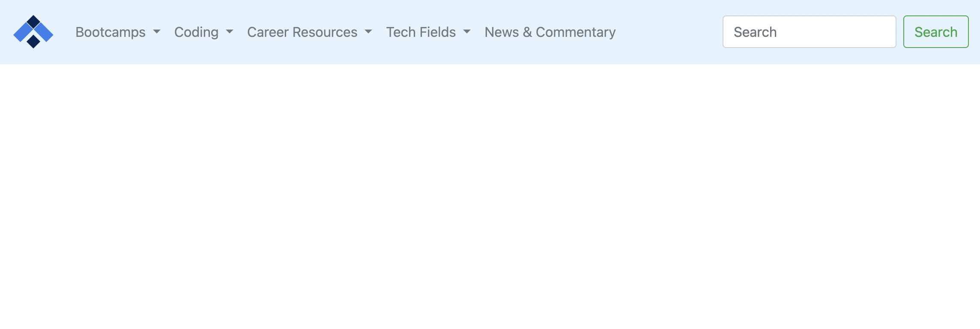Click the caret arrow beside Bootcamps
Screen dimensions: 980x329
[157, 32]
